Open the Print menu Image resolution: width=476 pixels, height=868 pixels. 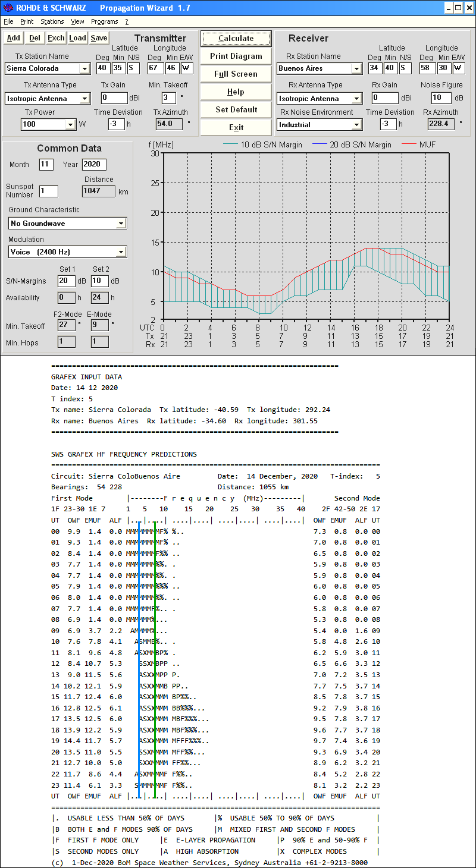(x=27, y=21)
